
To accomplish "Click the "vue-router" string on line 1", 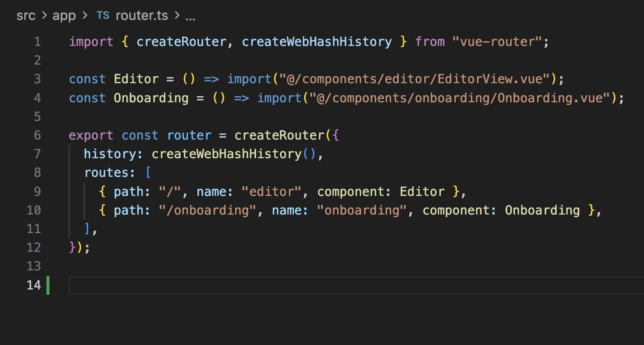I will click(x=496, y=42).
